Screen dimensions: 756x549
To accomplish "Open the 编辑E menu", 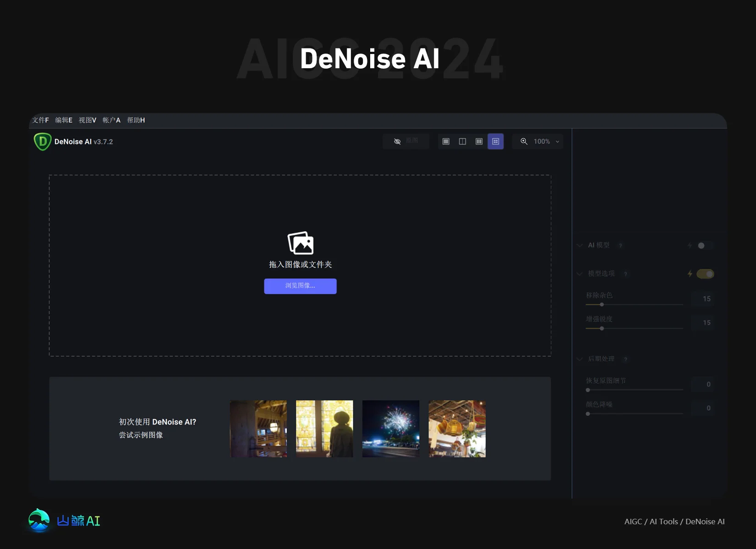I will [64, 120].
